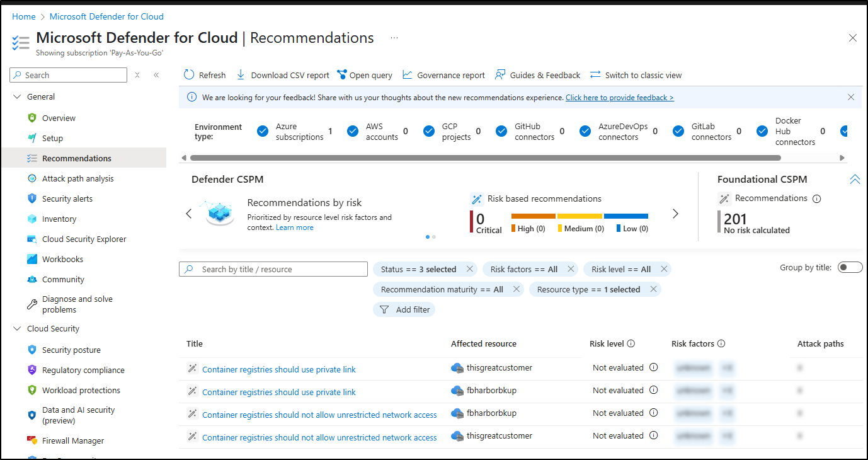Click the more options ellipsis beside title
Screen dimensions: 868x460
(x=394, y=38)
